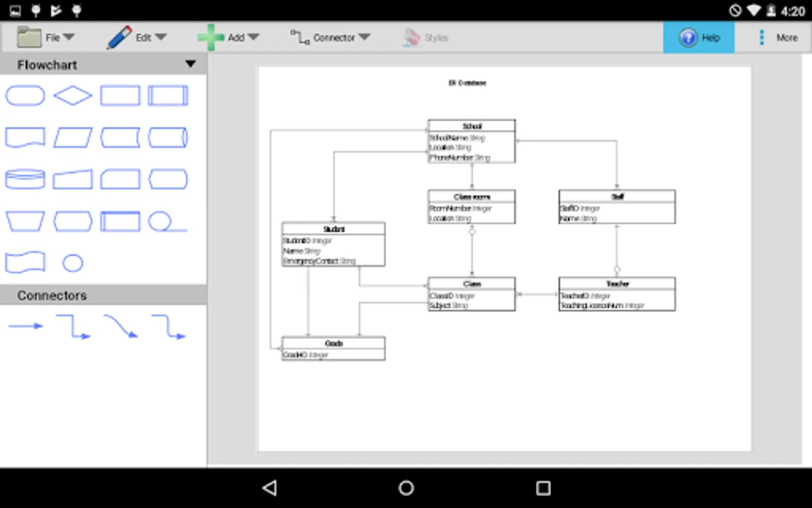Click the Subject String attribute
Viewport: 812px width, 508px height.
(449, 305)
